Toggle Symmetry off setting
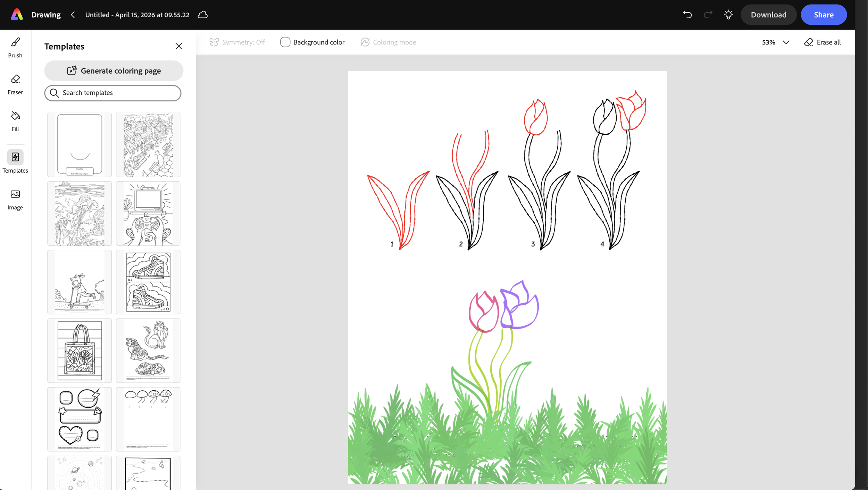868x490 pixels. click(x=237, y=42)
